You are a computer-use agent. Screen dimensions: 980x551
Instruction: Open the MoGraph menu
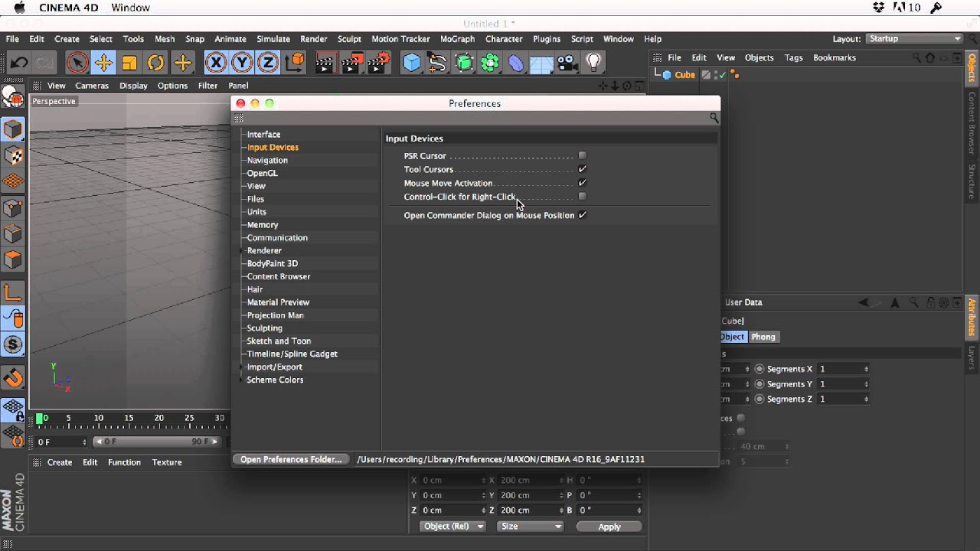coord(457,39)
